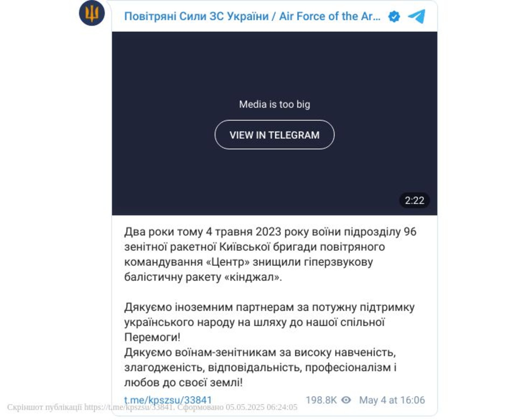Open the t.me/kpszsu/33841 post link
This screenshot has width=517, height=420.
(168, 400)
